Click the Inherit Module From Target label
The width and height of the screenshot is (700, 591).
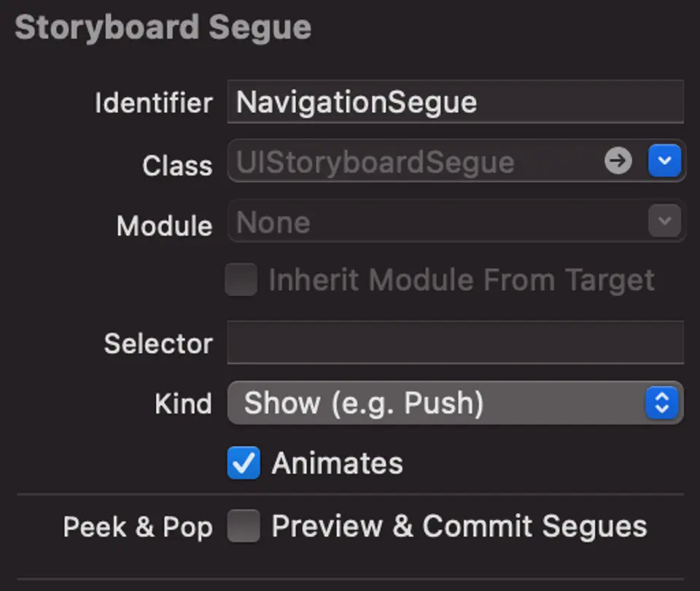point(462,280)
